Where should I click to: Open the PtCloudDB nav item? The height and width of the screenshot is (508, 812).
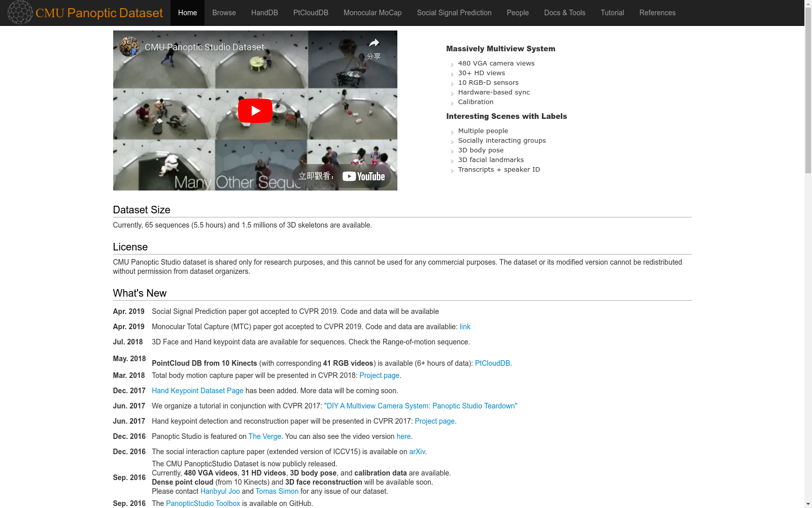point(311,13)
